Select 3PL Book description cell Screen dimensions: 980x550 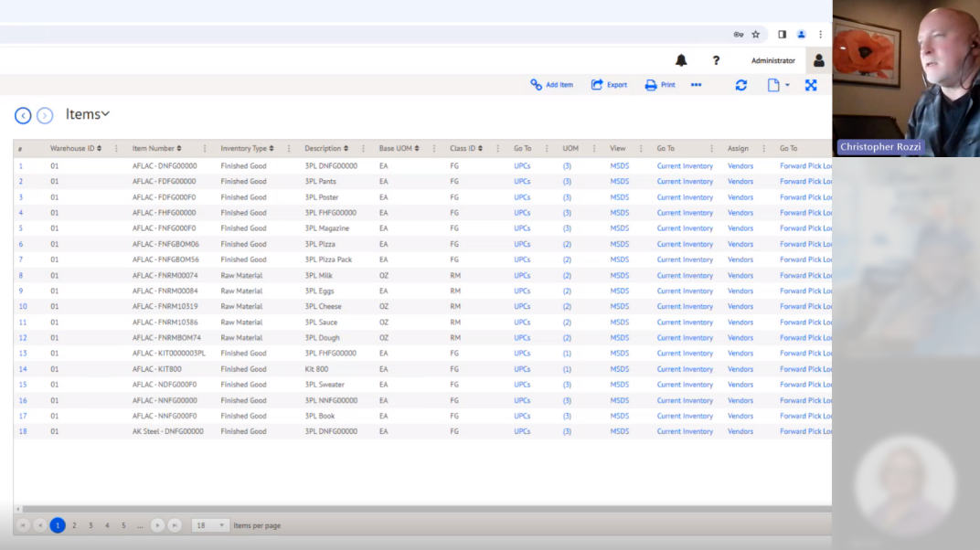(x=319, y=416)
